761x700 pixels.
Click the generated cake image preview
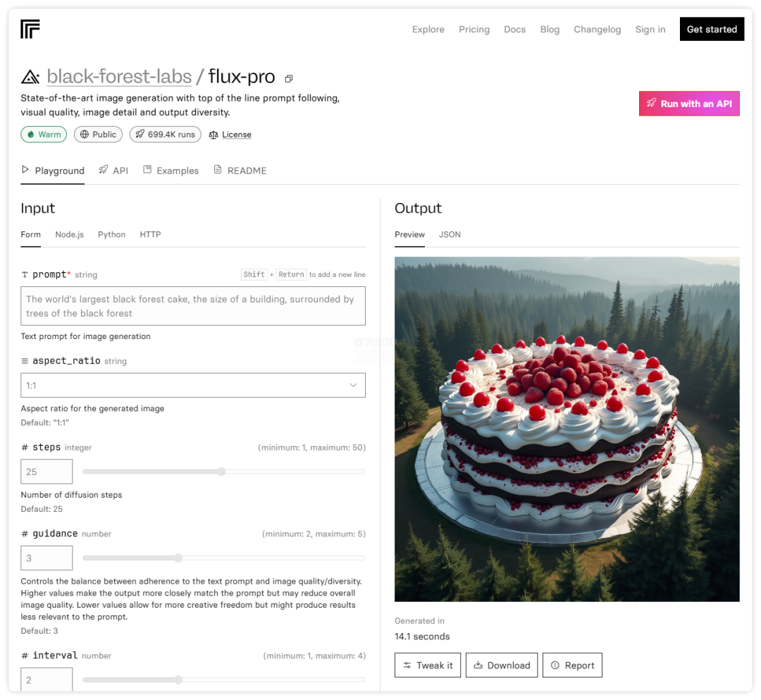567,429
